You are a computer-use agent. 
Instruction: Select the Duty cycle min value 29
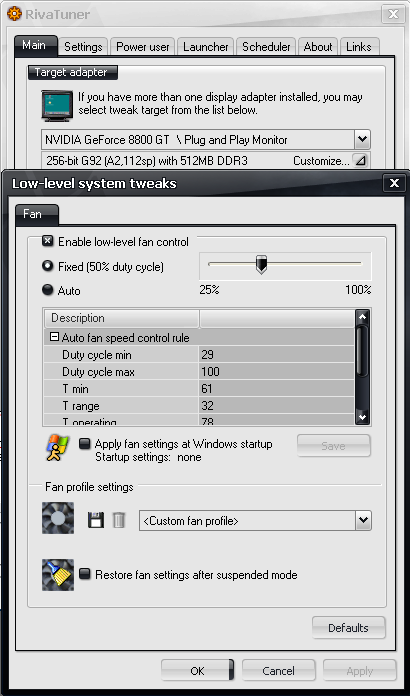point(276,355)
